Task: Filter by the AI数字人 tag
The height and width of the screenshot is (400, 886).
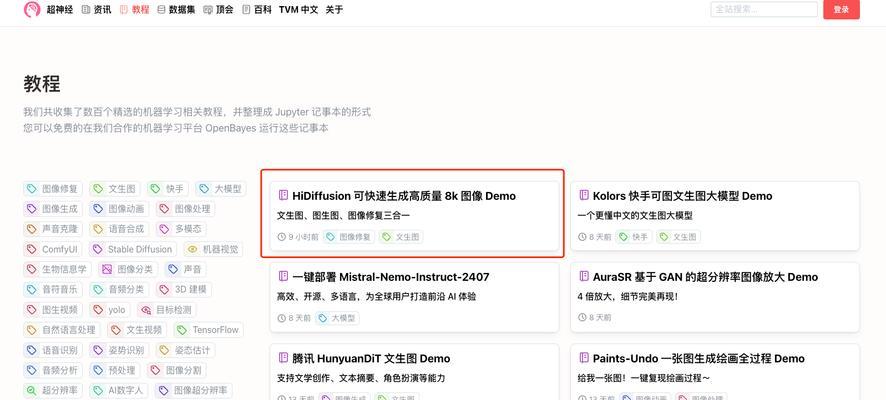Action: 119,390
